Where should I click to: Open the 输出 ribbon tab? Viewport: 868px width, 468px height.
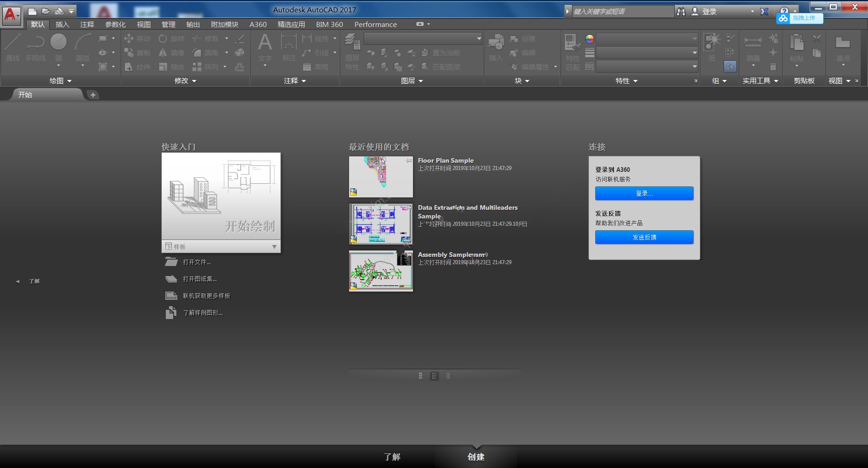[x=193, y=24]
